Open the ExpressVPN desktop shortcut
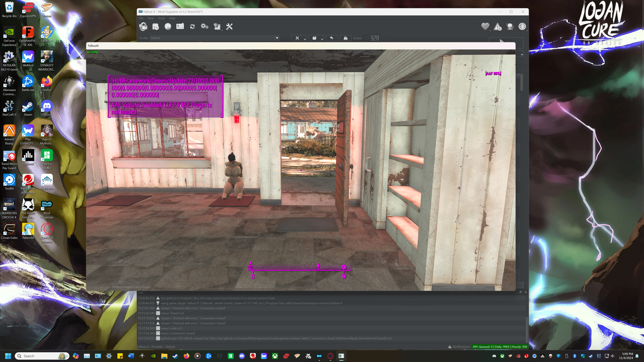Screen dimensions: 644x362 [x=28, y=10]
